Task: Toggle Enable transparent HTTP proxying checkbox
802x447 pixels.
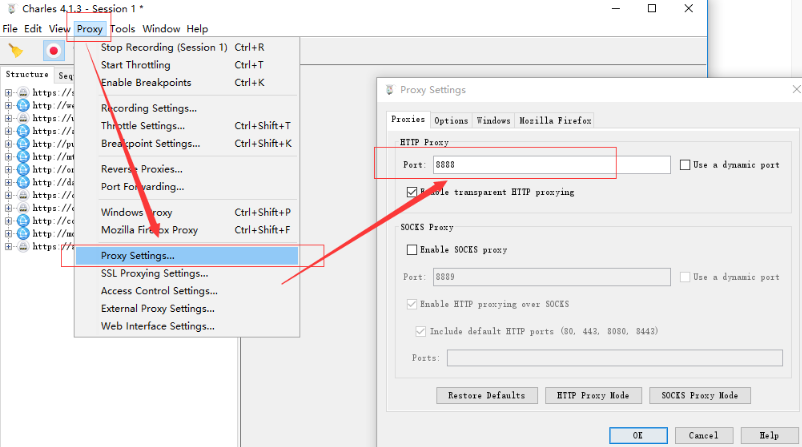Action: pos(412,192)
